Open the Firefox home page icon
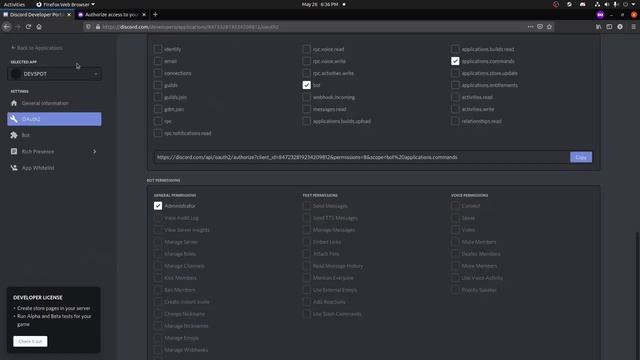Image resolution: width=640 pixels, height=360 pixels. tap(39, 27)
